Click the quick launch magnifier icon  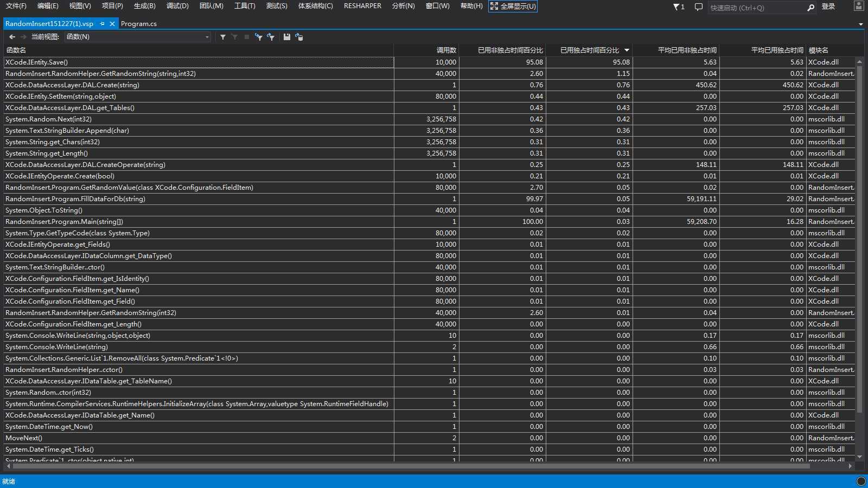pos(810,8)
